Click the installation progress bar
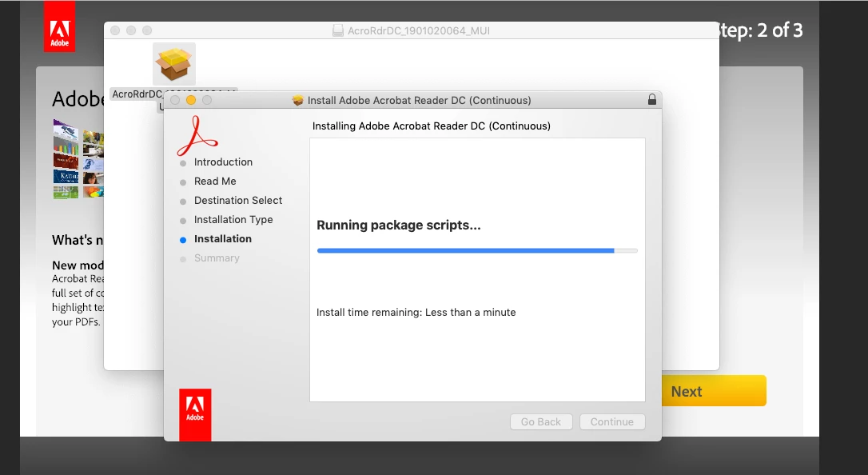 [x=477, y=251]
